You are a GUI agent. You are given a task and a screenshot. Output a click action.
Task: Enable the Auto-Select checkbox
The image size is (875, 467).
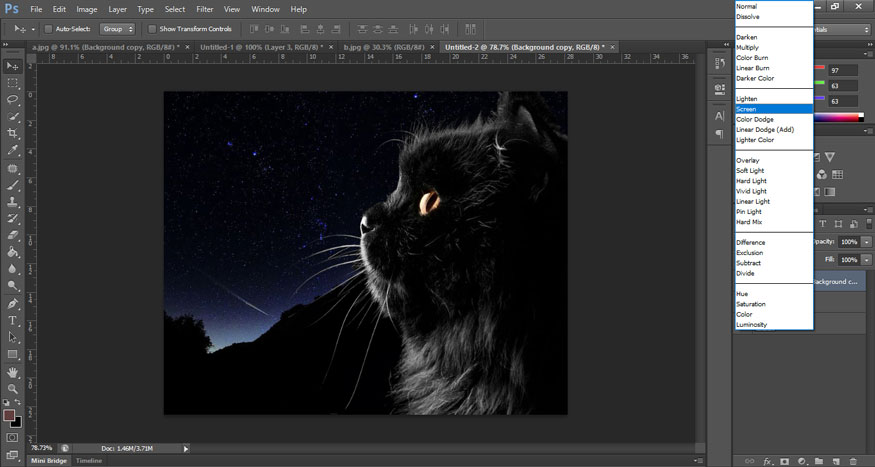point(48,29)
